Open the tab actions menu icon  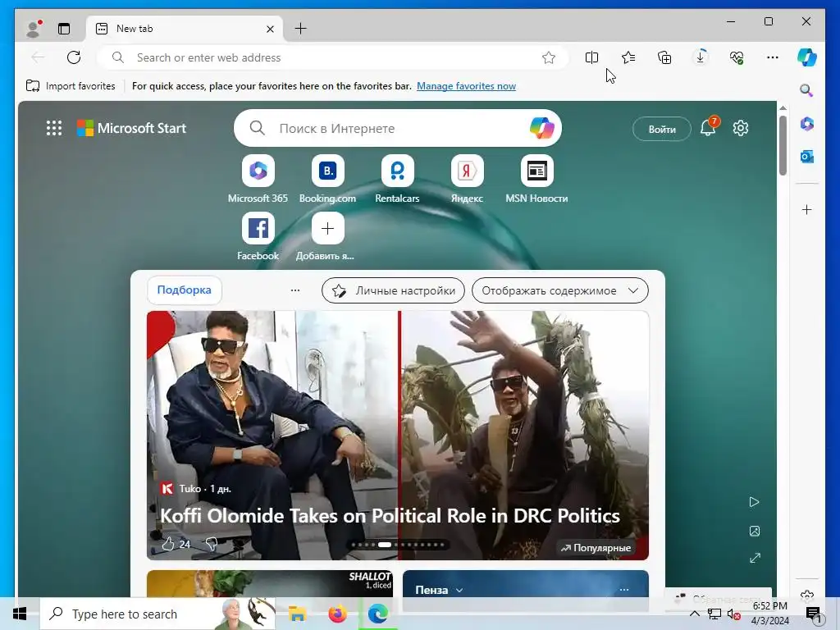click(64, 29)
